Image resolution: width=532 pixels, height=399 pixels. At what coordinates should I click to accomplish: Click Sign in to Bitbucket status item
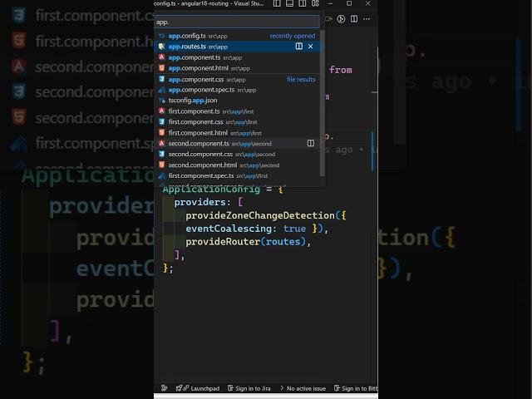pos(356,388)
